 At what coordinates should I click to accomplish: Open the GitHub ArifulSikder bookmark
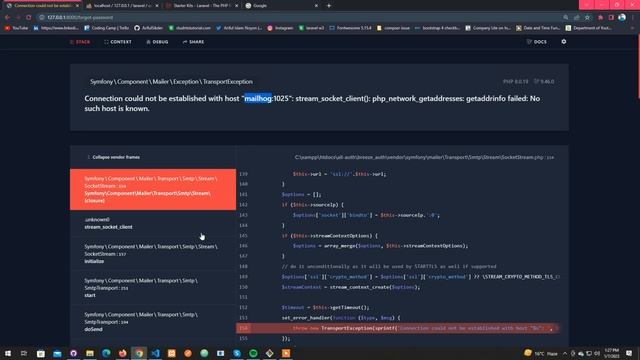point(149,28)
